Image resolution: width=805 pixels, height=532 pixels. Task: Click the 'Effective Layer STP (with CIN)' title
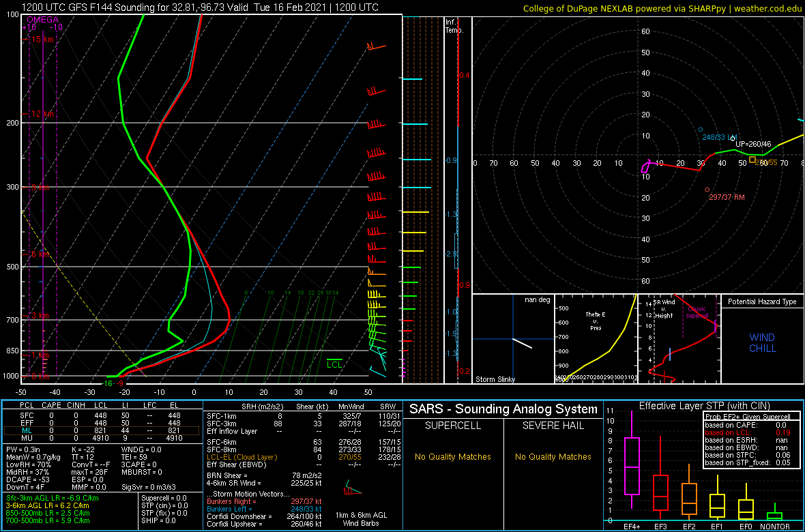(x=704, y=406)
